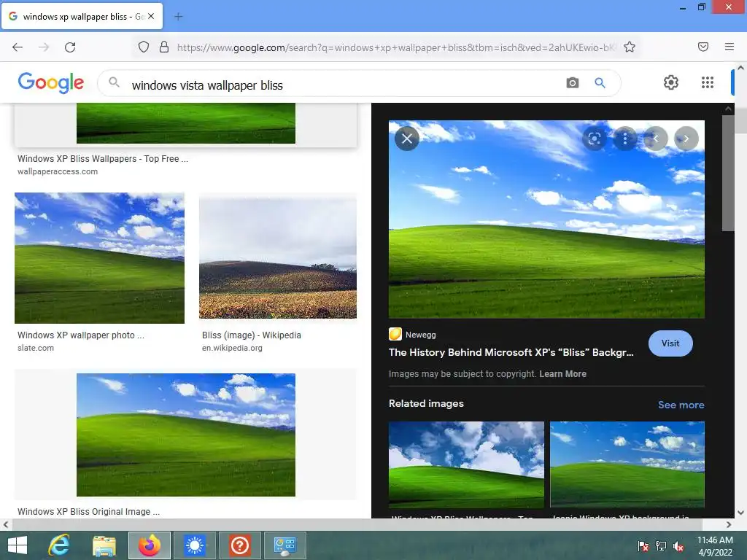The height and width of the screenshot is (560, 747).
Task: Open the Windows Start button
Action: [x=18, y=545]
